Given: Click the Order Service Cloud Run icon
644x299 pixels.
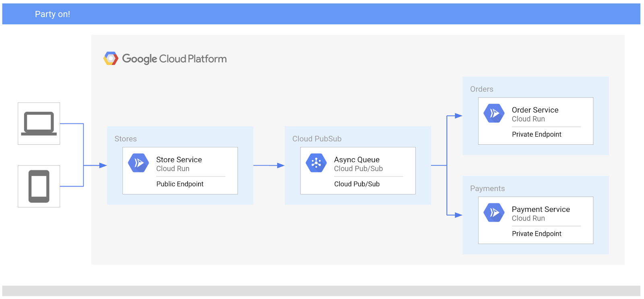Looking at the screenshot, I should [494, 113].
